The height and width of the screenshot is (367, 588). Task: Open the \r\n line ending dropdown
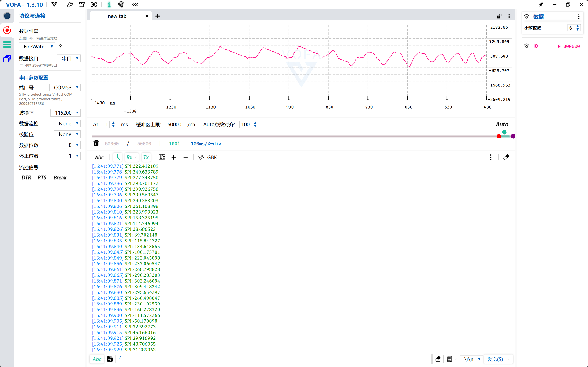471,359
